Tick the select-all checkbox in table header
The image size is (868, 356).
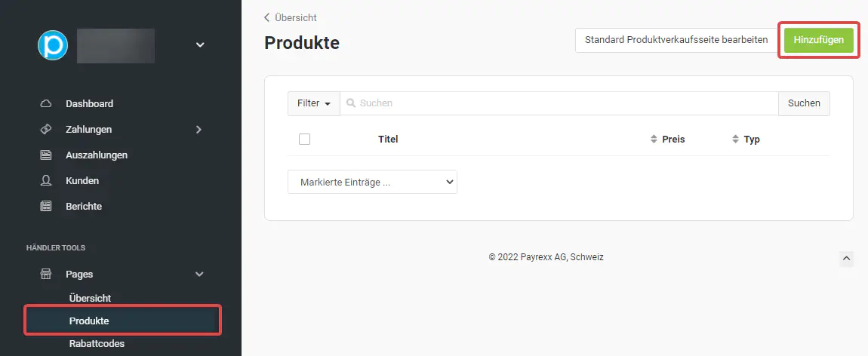tap(304, 139)
